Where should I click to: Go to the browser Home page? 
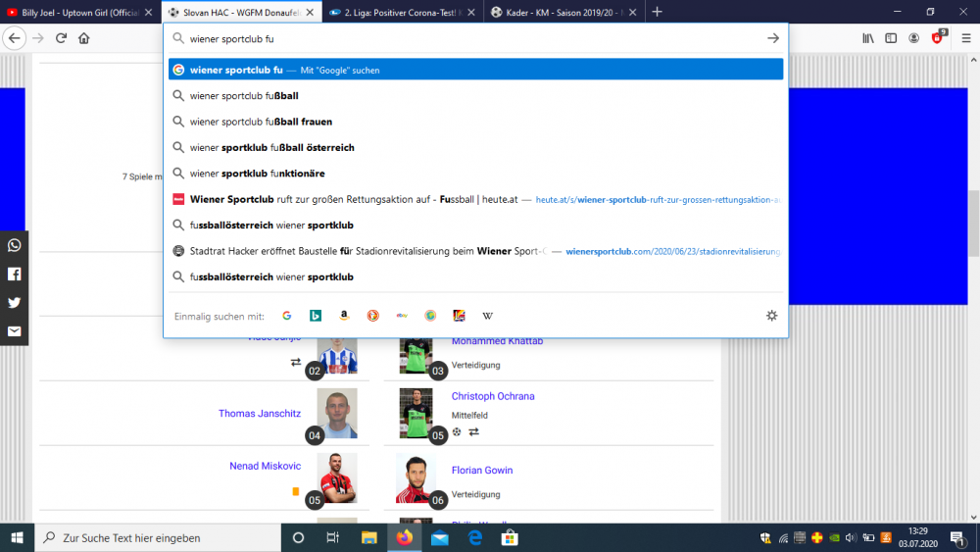pos(83,38)
